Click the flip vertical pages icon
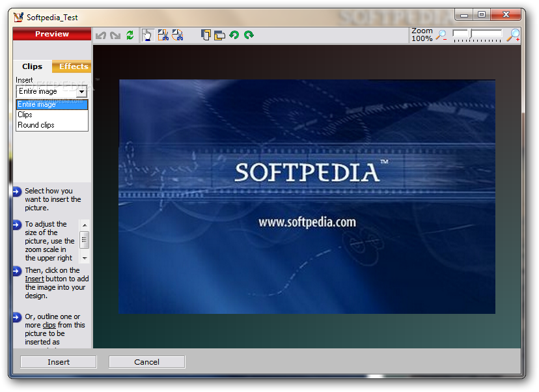This screenshot has height=392, width=539. tap(206, 35)
